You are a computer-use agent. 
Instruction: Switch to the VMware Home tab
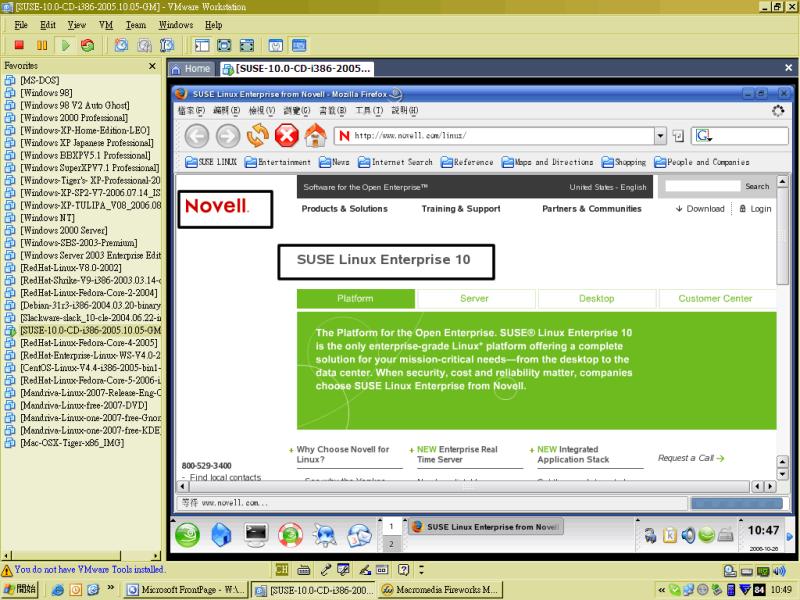pos(191,69)
